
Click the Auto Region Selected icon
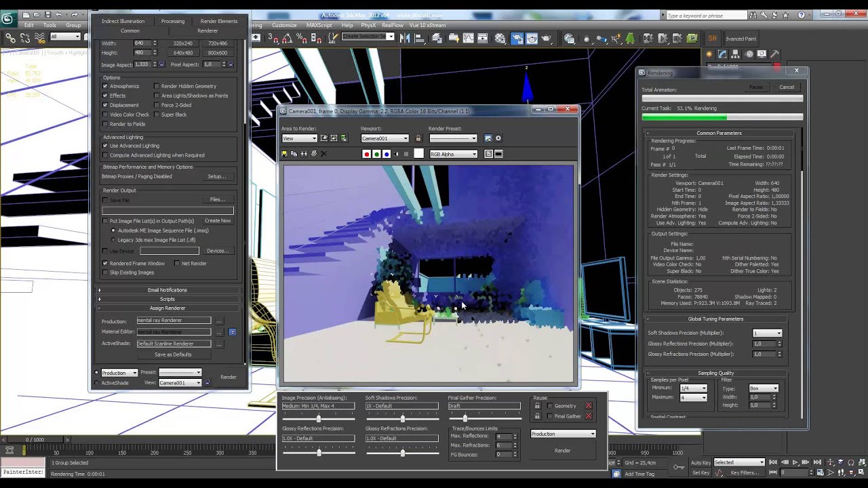334,138
